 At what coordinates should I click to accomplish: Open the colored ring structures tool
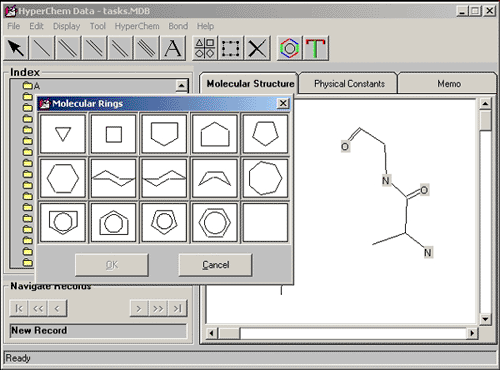point(289,48)
